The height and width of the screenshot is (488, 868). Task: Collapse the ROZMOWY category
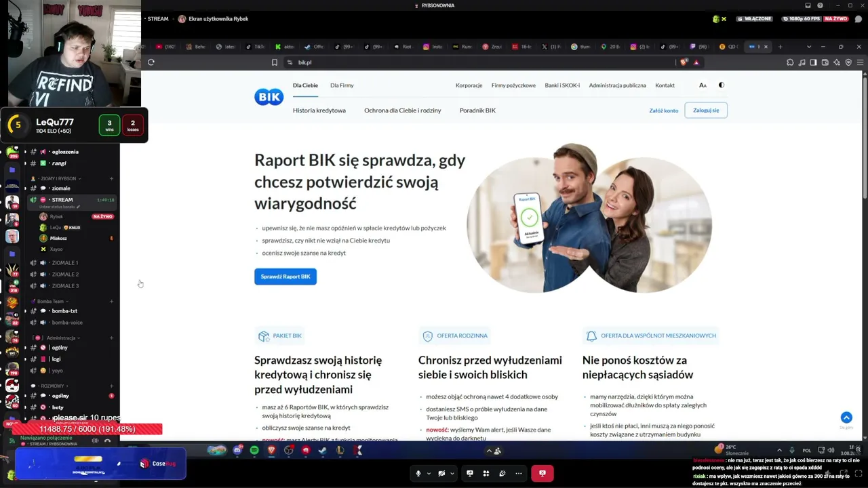[52, 386]
